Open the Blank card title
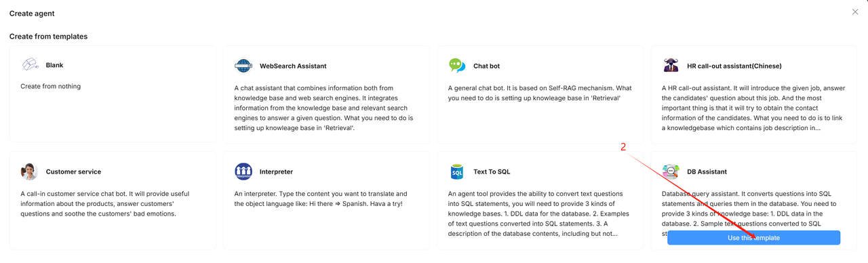Image resolution: width=868 pixels, height=263 pixels. pos(55,65)
